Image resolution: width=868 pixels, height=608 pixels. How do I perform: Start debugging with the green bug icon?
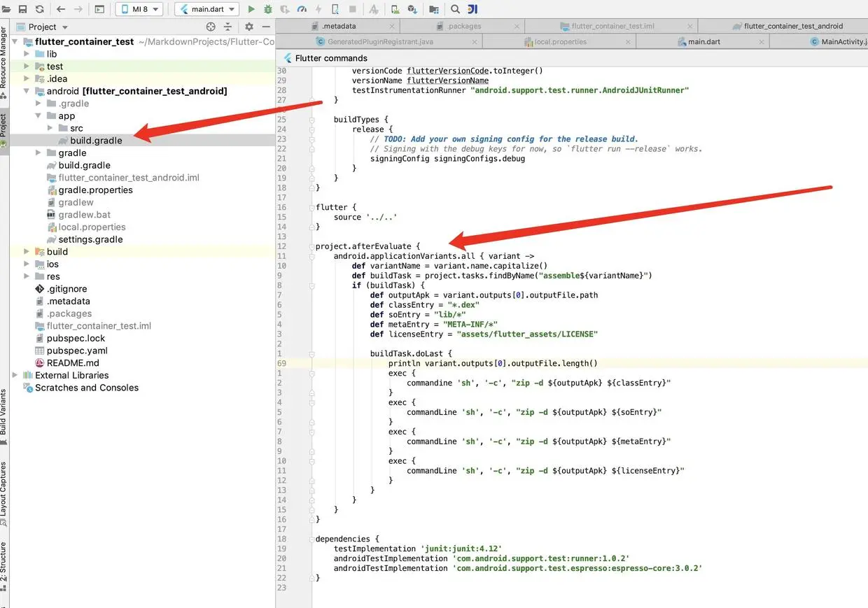point(268,9)
